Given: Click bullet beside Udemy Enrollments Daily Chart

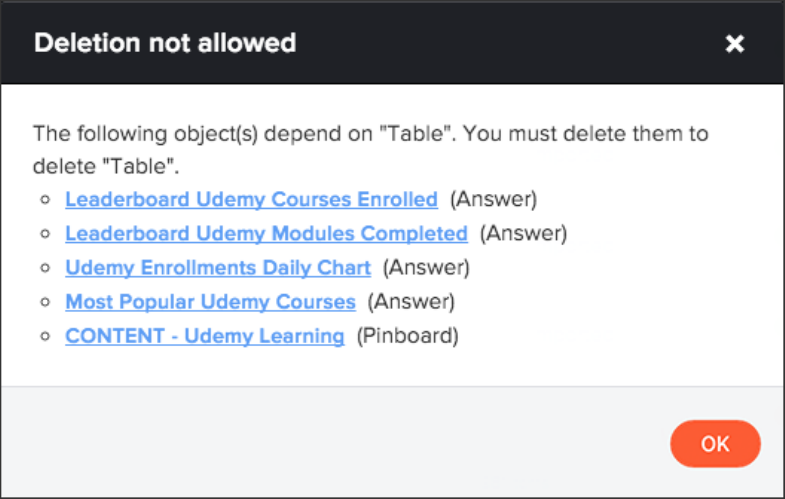Looking at the screenshot, I should point(45,268).
